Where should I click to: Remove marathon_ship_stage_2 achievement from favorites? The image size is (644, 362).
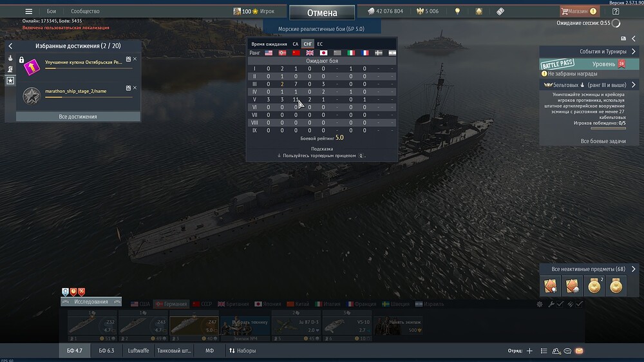135,88
